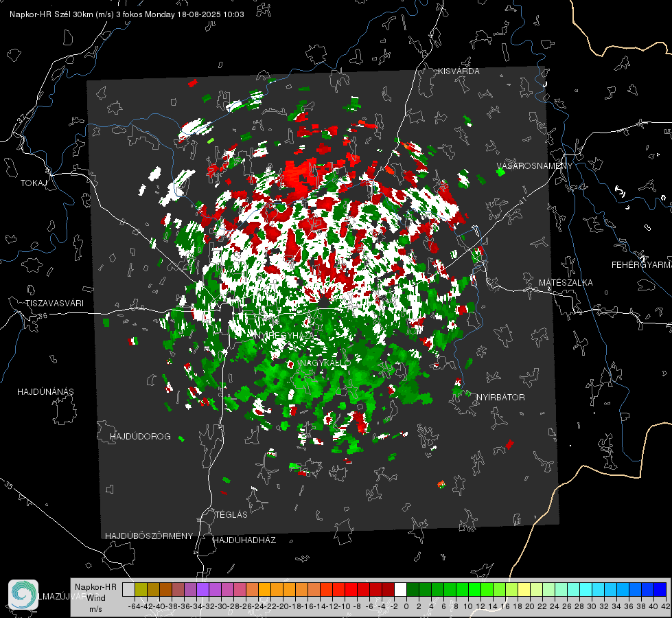
Task: Select the MÁTÉSZALKA label on the map
Action: pyautogui.click(x=566, y=283)
